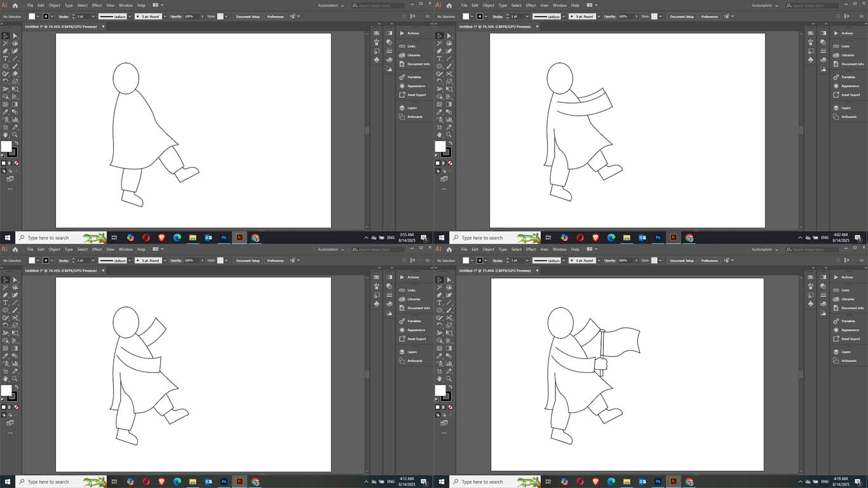
Task: Pick the Magic Wand tool in top-left window
Action: 5,43
